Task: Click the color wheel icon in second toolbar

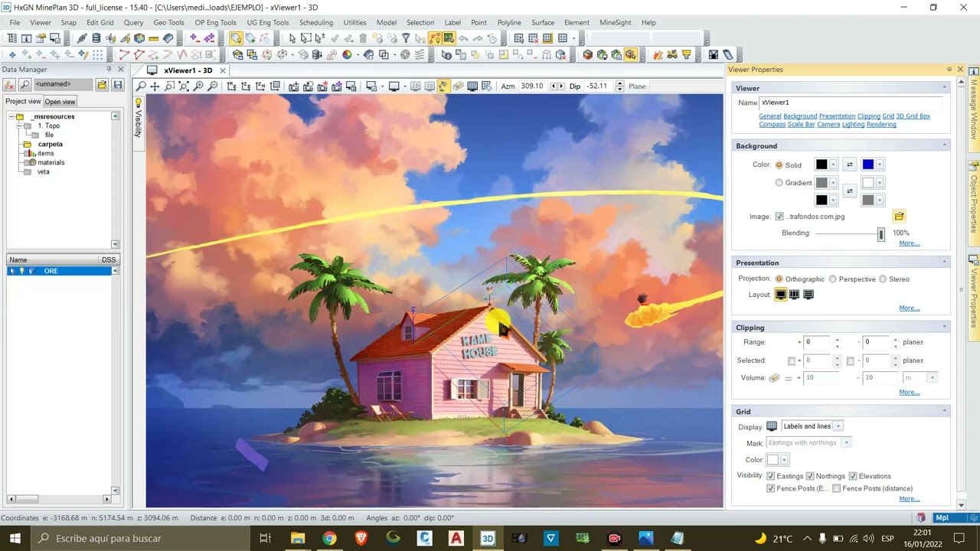Action: click(347, 54)
